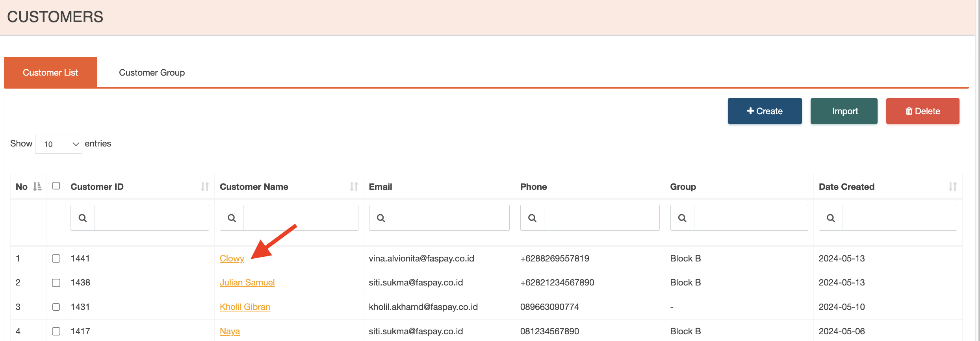The image size is (980, 341).
Task: Sort by Customer Name arrows icon
Action: click(x=354, y=187)
